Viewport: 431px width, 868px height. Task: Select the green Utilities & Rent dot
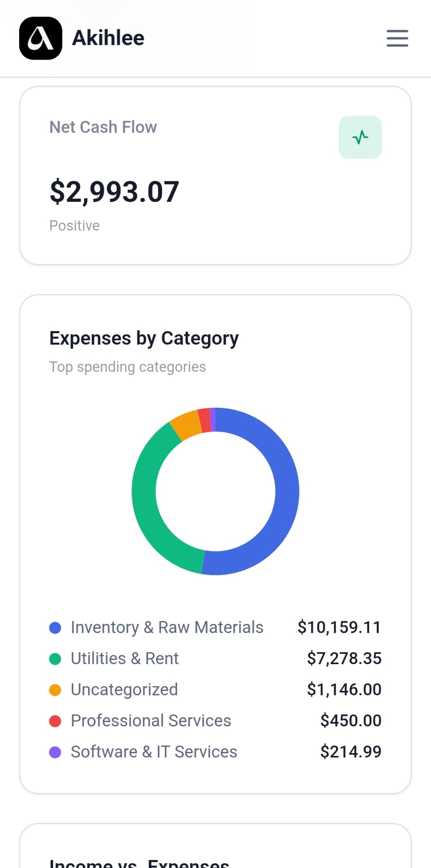(55, 659)
